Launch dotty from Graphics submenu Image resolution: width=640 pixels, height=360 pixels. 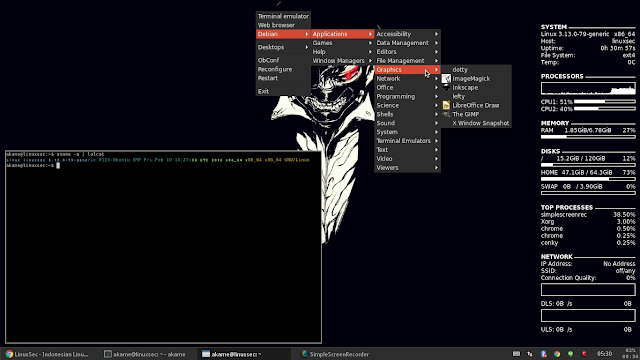click(x=476, y=70)
